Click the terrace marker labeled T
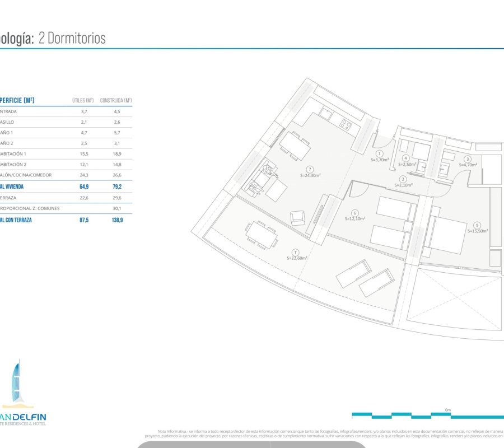504x448 pixels. 295,253
